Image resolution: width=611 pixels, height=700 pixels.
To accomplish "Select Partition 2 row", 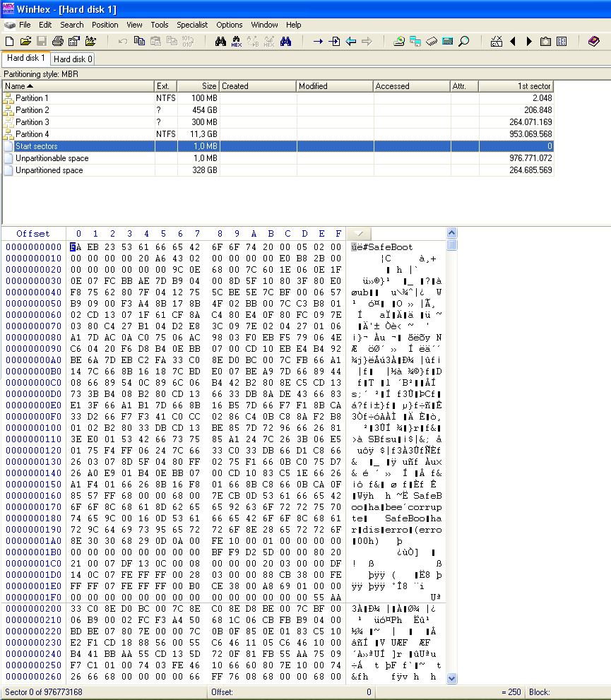I will coord(278,110).
